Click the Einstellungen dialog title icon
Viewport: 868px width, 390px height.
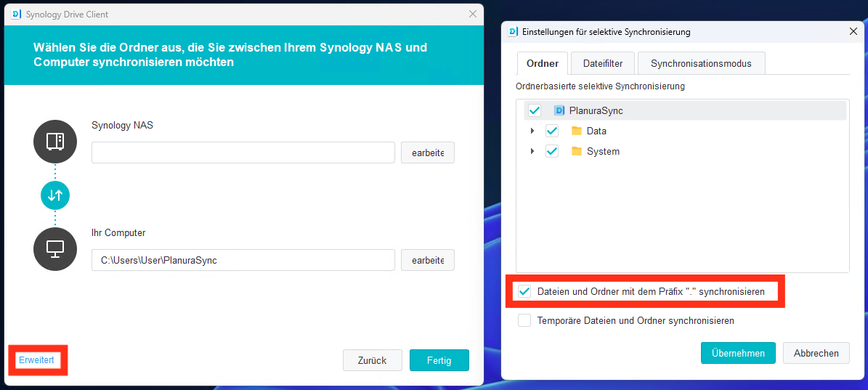513,32
